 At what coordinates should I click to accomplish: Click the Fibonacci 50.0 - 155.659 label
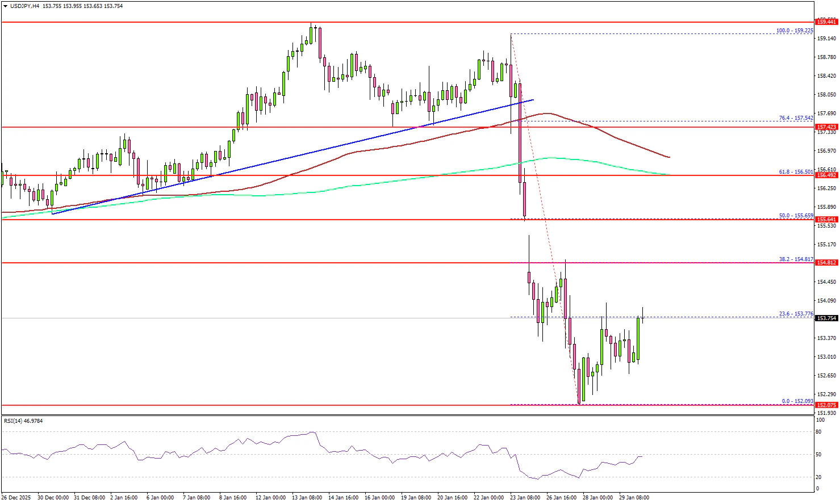point(796,216)
